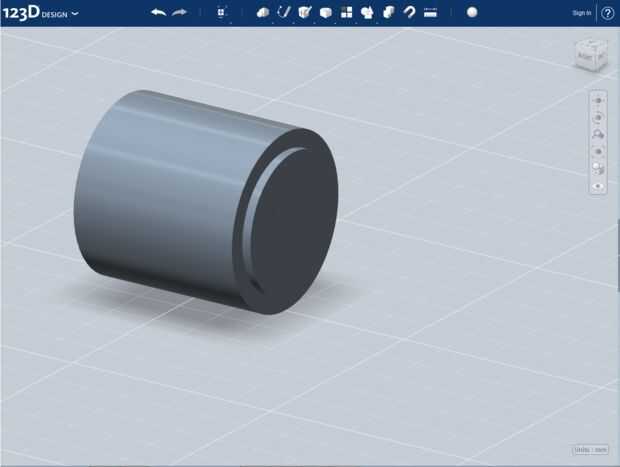
Task: Activate the Snap magnet tool
Action: tap(410, 13)
